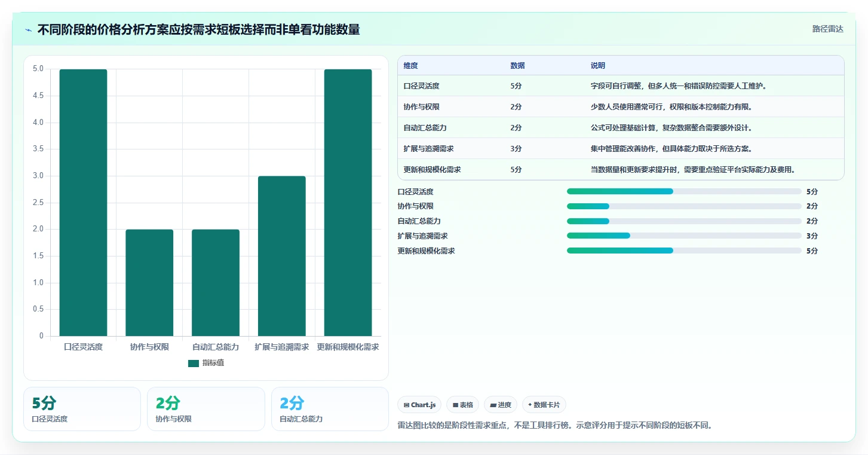
Task: Click the footer note starting 雷达图比较的是
Action: 555,426
